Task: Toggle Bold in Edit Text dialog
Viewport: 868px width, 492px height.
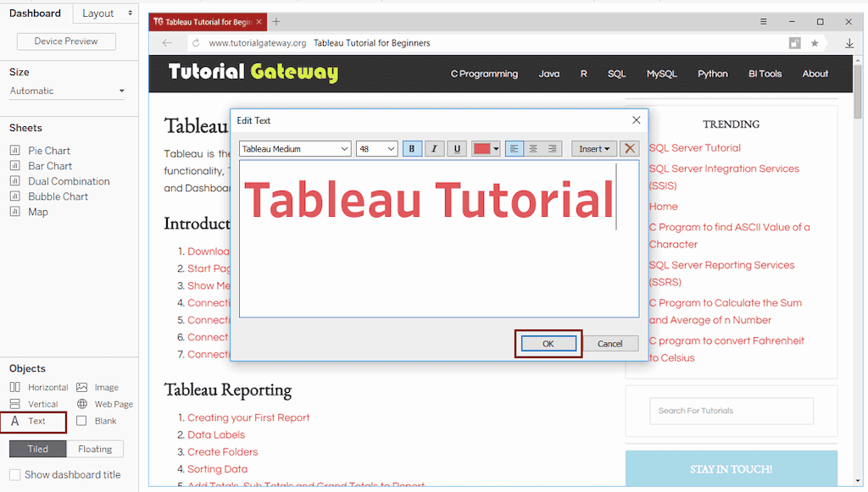Action: point(412,149)
